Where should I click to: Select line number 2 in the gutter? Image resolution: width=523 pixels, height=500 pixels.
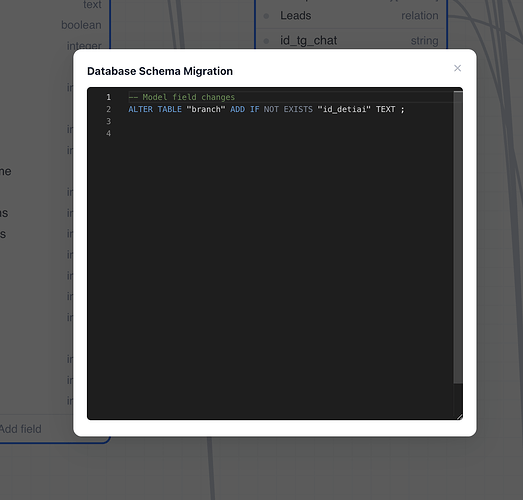(108, 109)
